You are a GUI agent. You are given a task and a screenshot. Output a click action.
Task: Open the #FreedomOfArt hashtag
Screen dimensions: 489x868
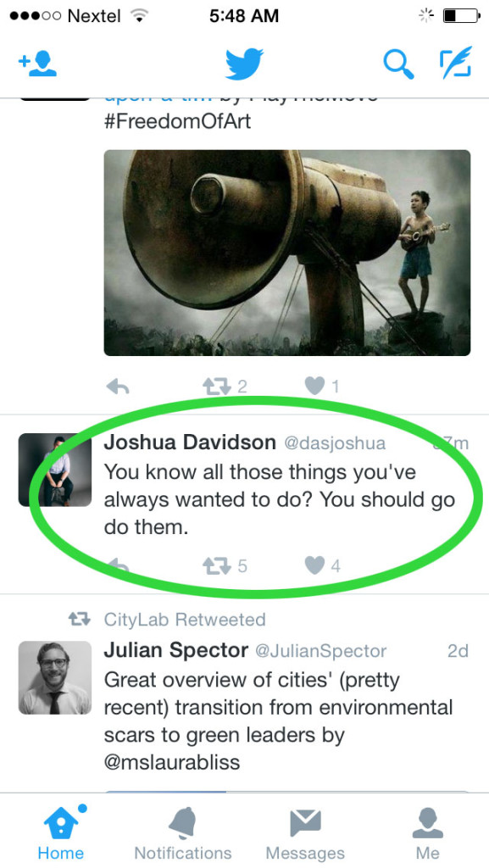(x=178, y=121)
